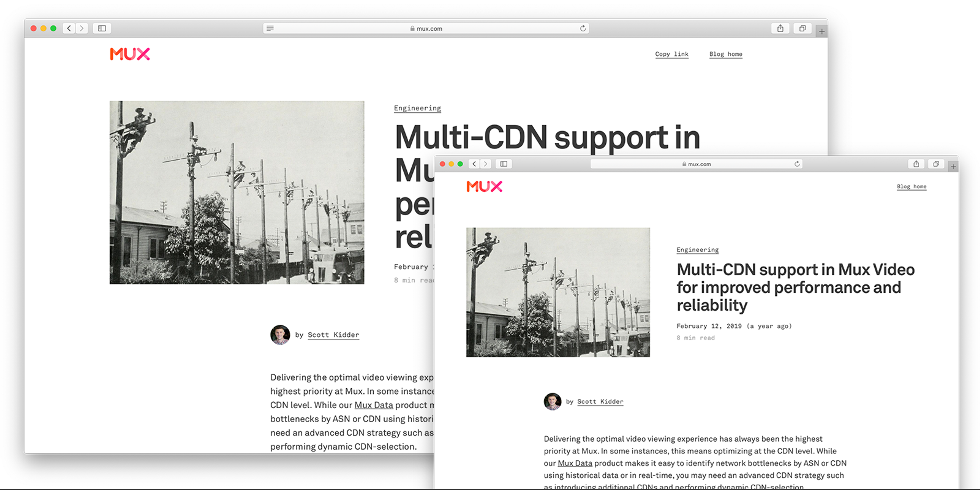Click the address bar of the back Safari window
Viewport: 980px width, 490px height.
point(426,28)
